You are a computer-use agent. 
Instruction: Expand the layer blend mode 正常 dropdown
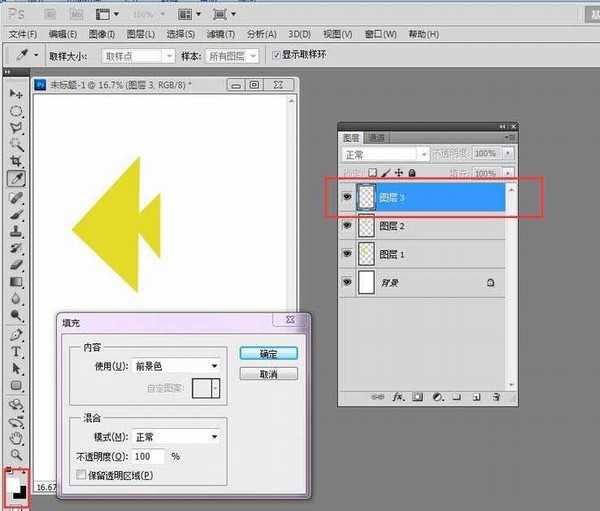click(385, 154)
